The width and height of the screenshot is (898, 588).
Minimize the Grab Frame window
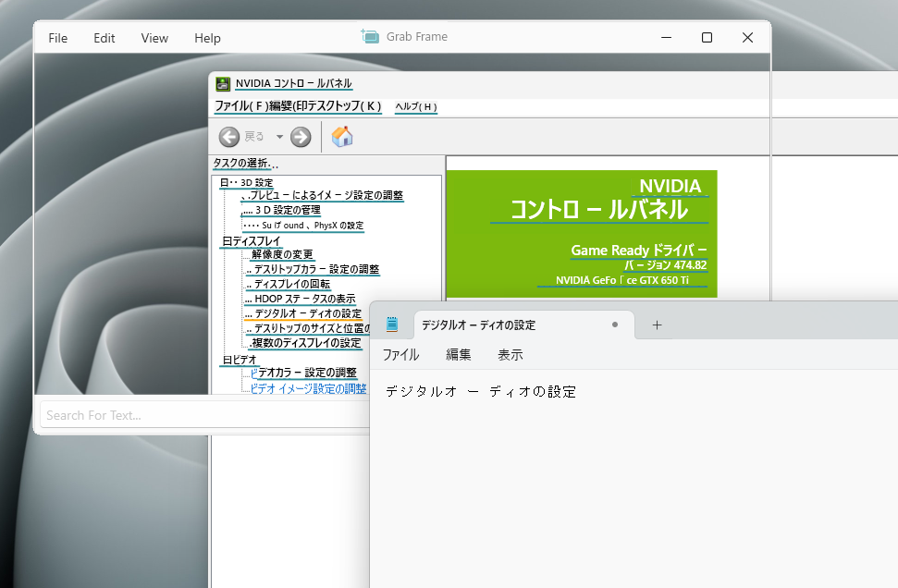[x=667, y=38]
